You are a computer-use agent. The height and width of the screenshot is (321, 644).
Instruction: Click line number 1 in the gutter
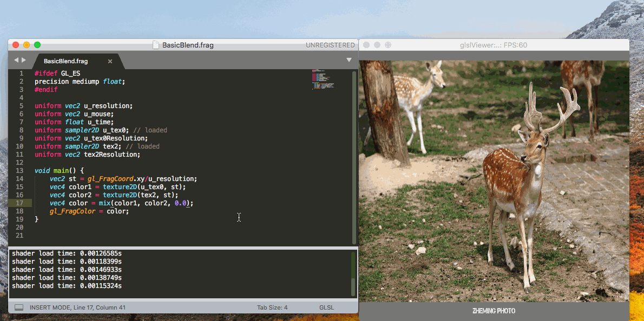point(21,73)
